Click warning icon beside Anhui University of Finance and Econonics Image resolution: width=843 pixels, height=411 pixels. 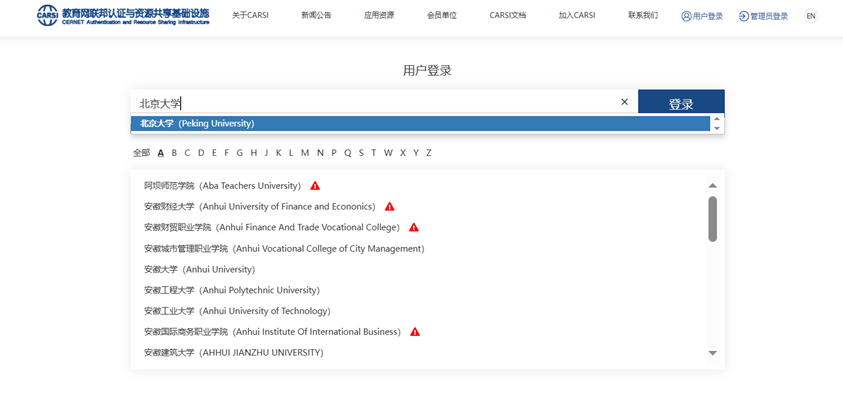point(390,207)
